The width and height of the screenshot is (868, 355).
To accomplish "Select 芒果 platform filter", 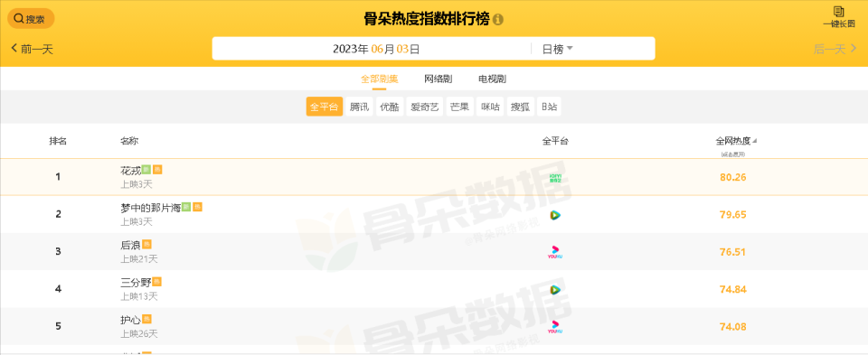I will tap(459, 107).
